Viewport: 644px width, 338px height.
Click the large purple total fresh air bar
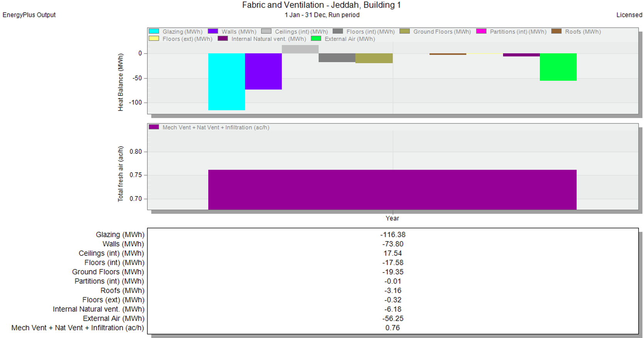click(392, 190)
